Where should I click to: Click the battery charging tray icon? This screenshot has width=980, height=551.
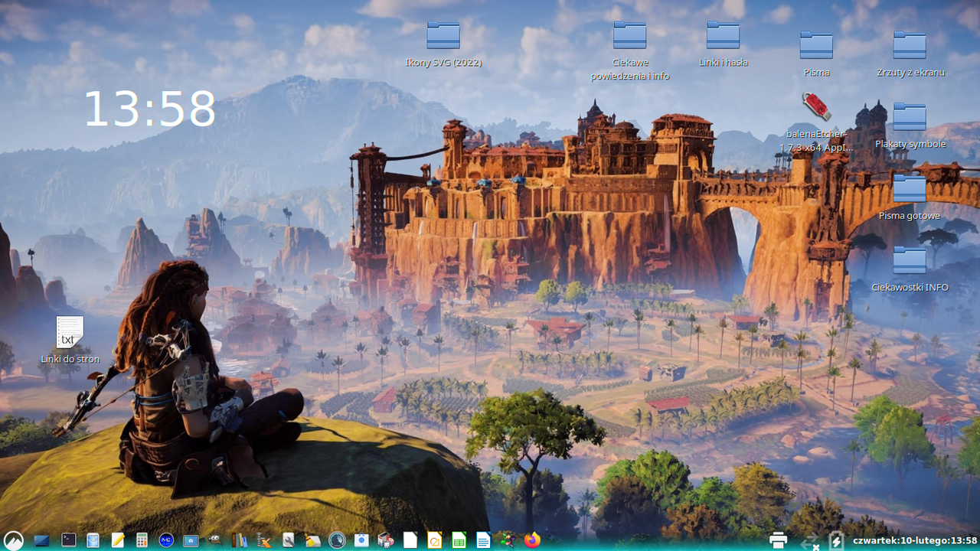click(x=836, y=540)
